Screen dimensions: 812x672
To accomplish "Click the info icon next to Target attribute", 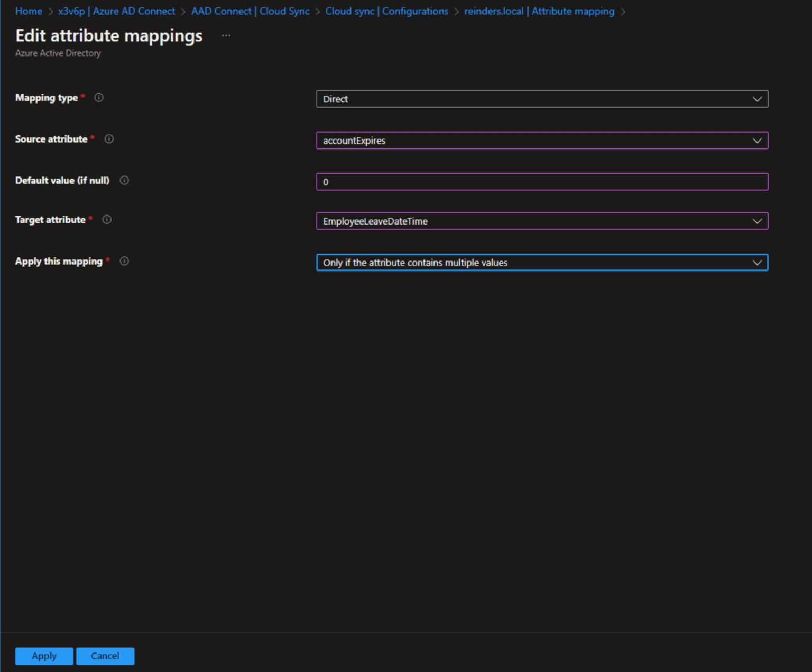I will click(x=106, y=220).
